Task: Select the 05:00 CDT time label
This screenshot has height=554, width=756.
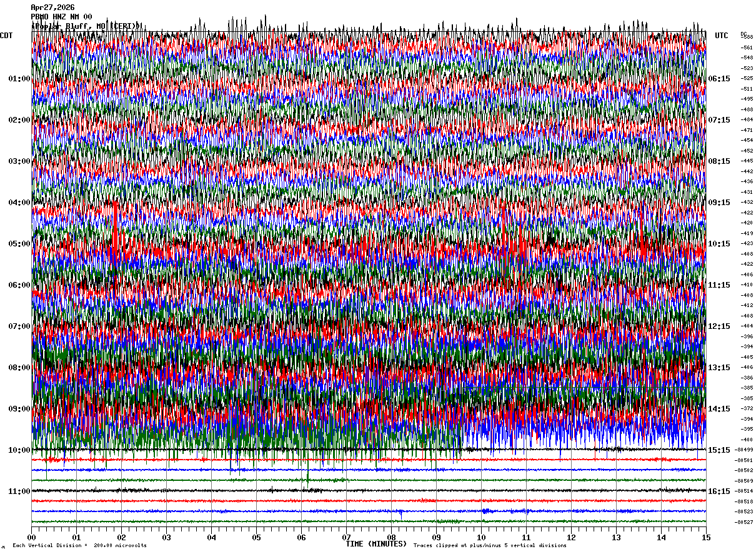Action: 19,244
